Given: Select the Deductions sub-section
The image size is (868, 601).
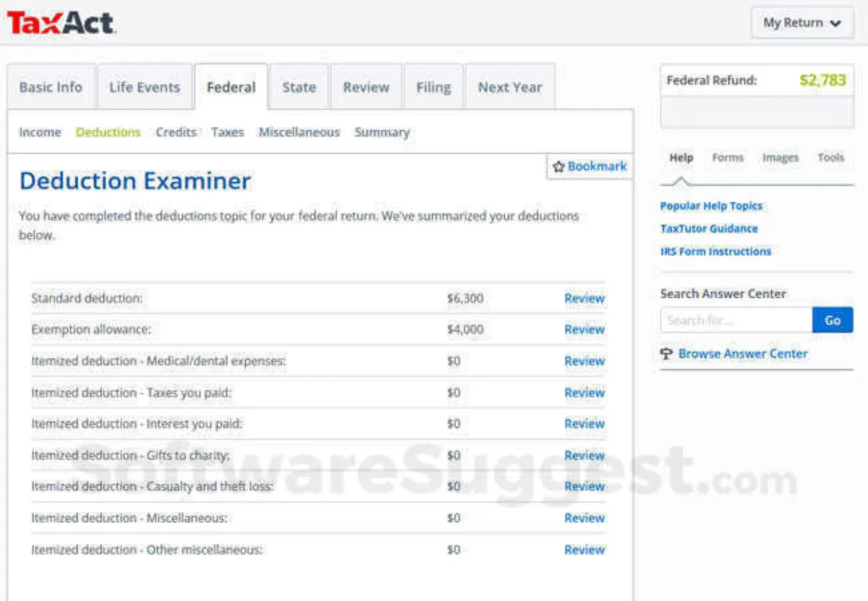Looking at the screenshot, I should 109,132.
